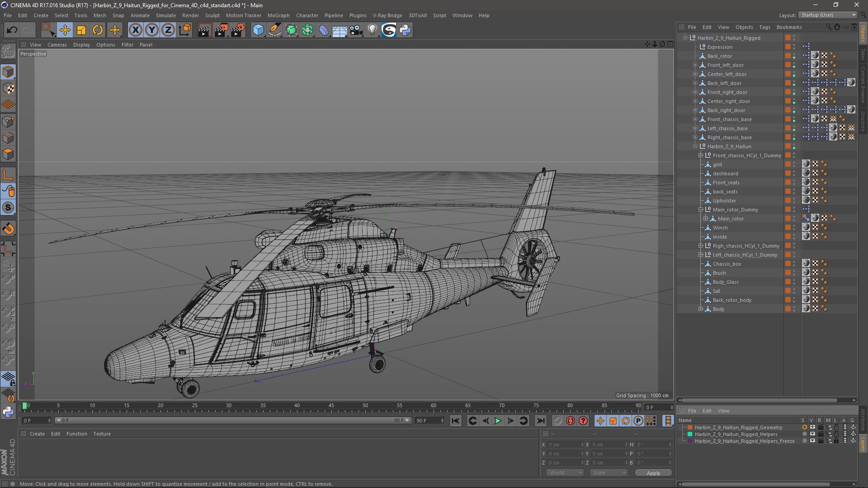Toggle Parameter keyframe P icon

638,421
